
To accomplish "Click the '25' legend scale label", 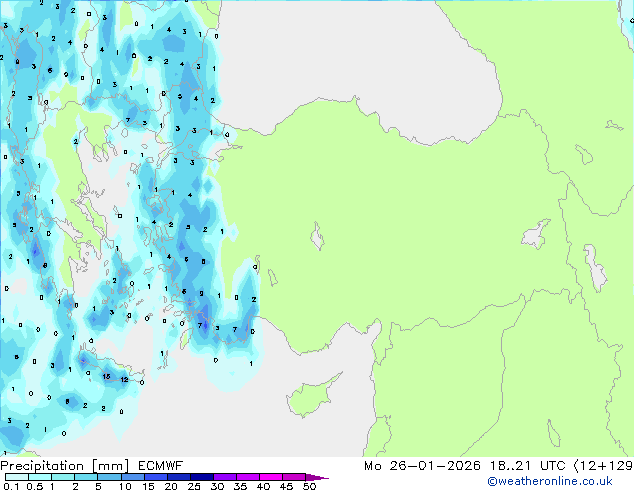I will 194,486.
